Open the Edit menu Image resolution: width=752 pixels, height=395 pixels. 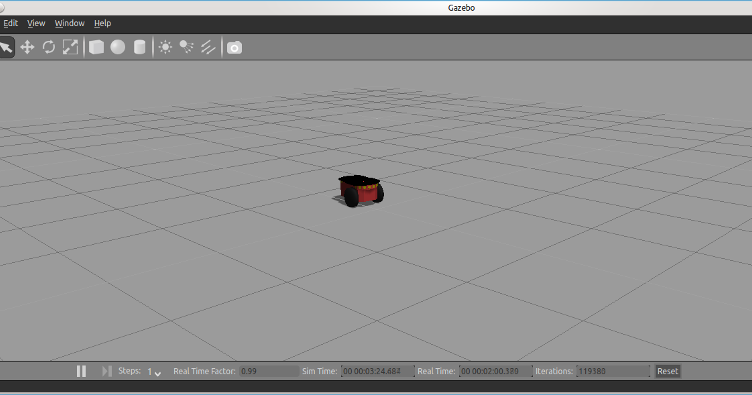(x=11, y=23)
